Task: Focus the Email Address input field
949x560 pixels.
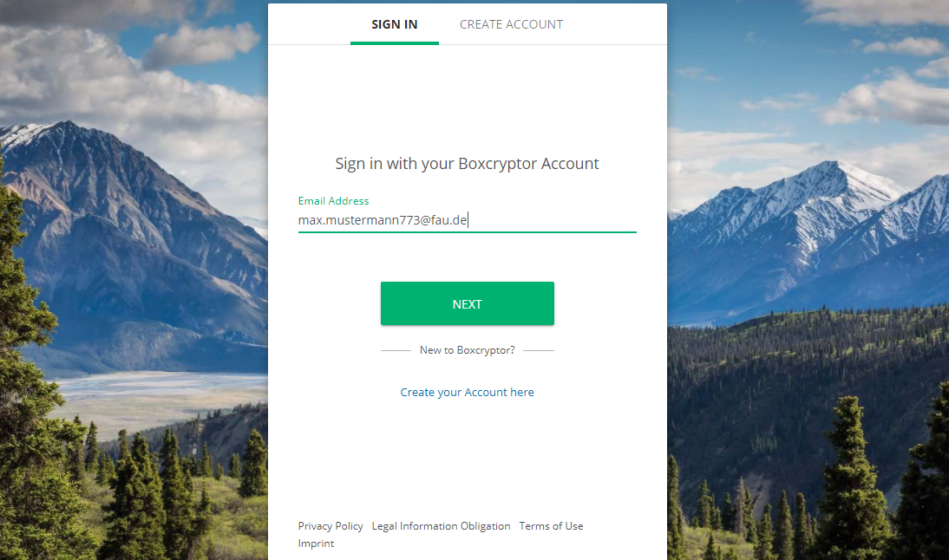Action: point(467,220)
